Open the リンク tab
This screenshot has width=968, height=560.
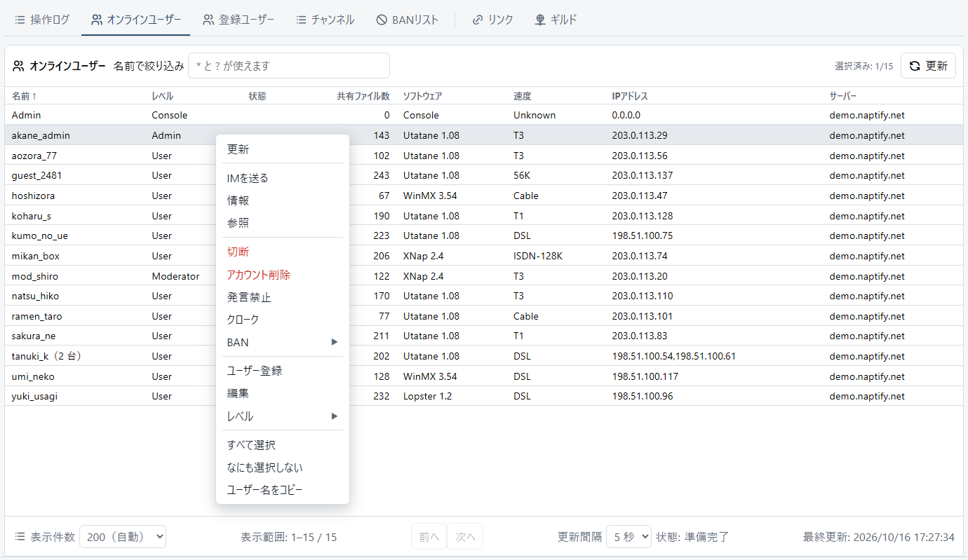(492, 20)
